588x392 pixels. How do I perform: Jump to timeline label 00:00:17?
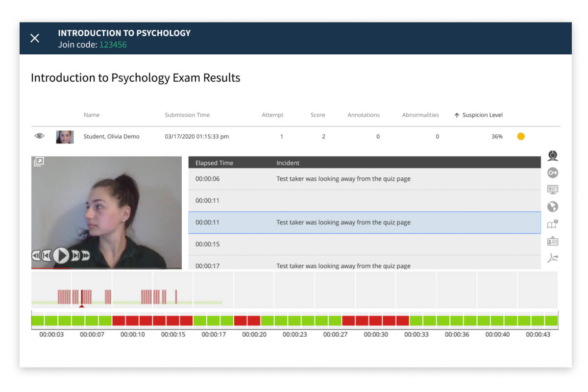214,335
